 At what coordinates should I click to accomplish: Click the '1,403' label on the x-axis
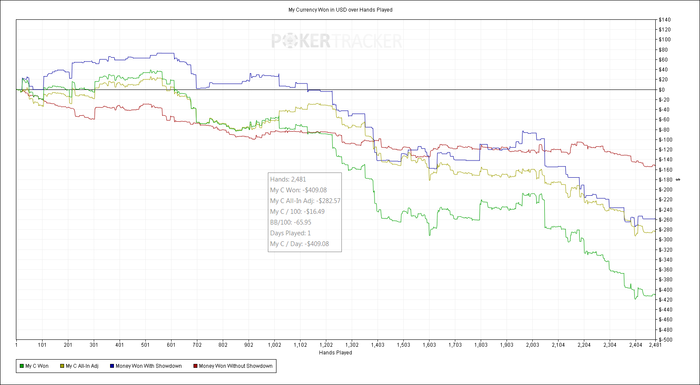pyautogui.click(x=378, y=345)
